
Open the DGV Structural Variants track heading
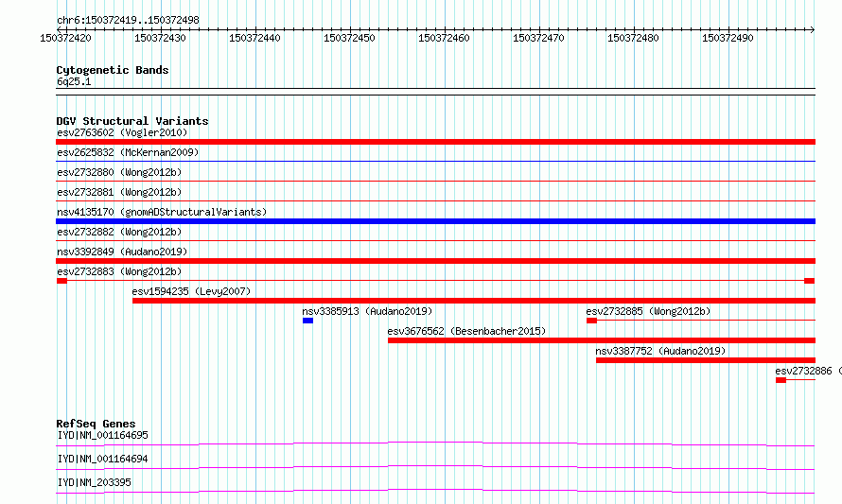tap(132, 121)
